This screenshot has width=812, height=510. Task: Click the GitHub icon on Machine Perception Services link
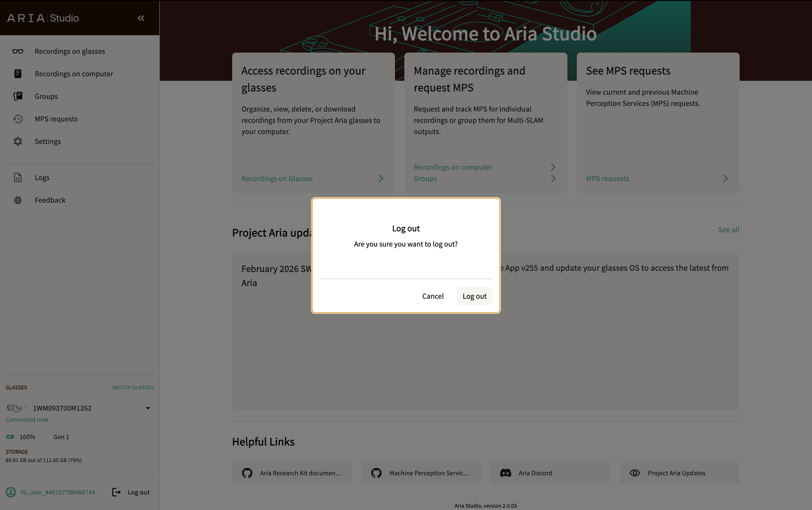376,473
